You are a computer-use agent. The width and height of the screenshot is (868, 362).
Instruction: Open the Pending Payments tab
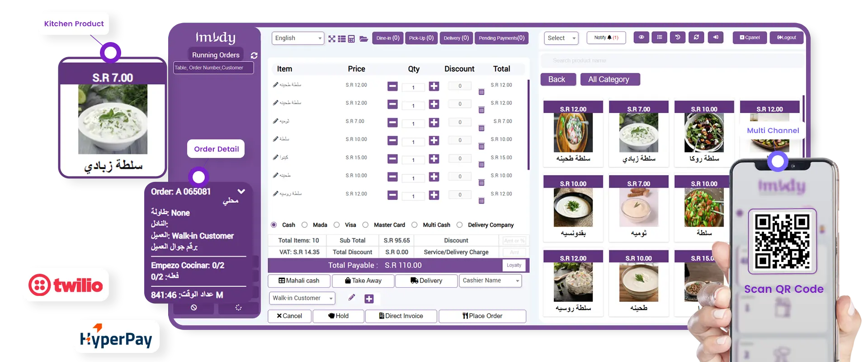pos(501,38)
